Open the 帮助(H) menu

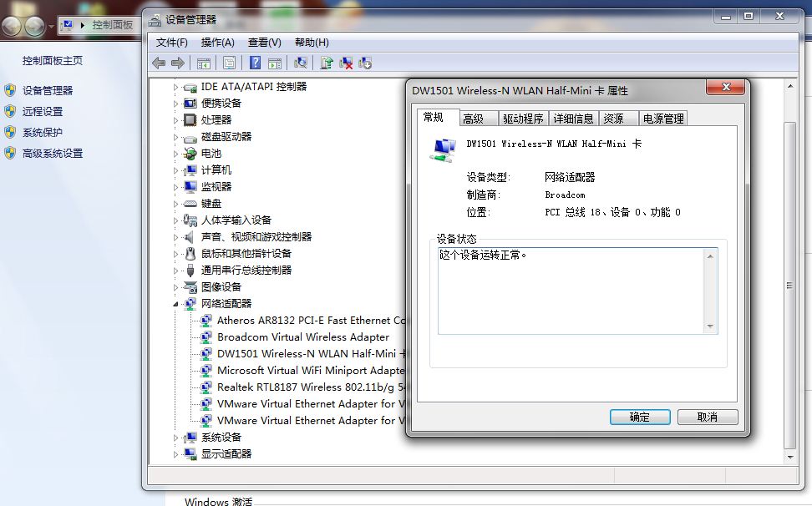tap(312, 43)
